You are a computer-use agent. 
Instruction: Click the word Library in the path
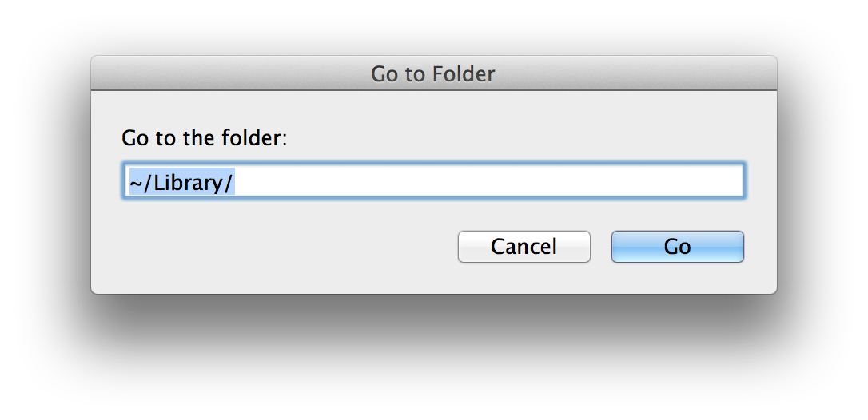[189, 183]
